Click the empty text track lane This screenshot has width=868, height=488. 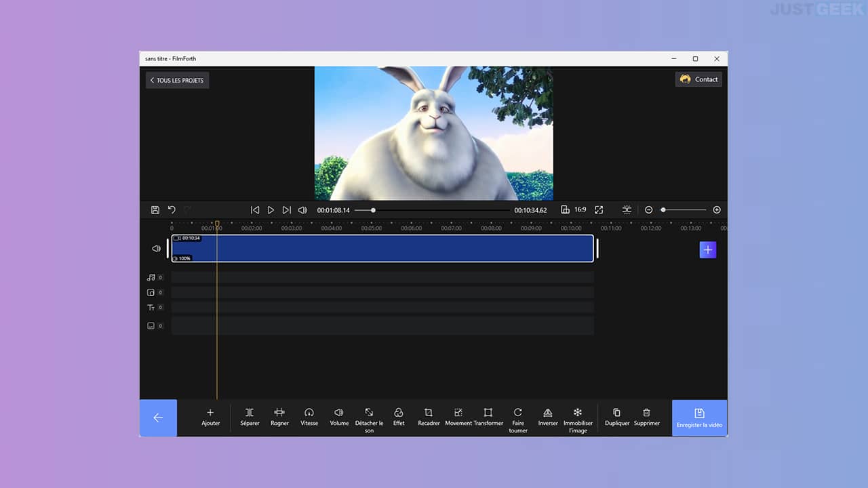382,308
